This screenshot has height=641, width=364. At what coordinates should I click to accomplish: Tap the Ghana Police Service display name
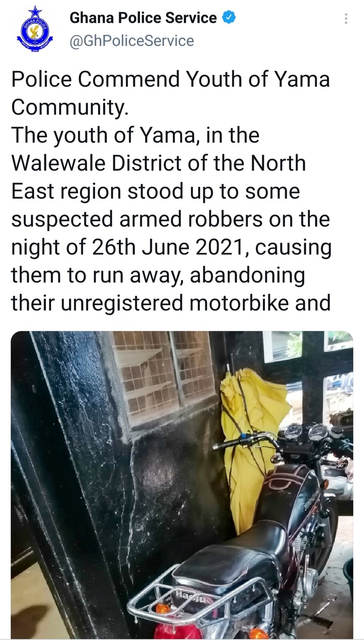pyautogui.click(x=143, y=18)
